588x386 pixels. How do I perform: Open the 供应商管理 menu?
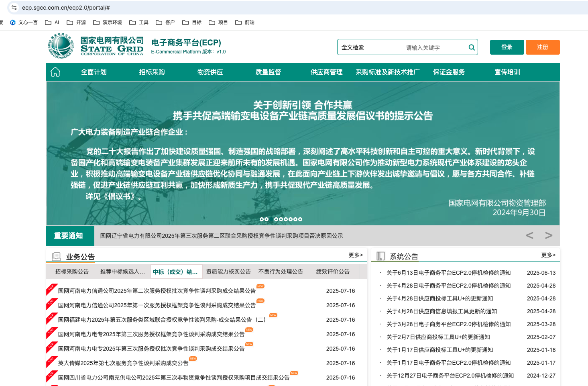(x=327, y=72)
